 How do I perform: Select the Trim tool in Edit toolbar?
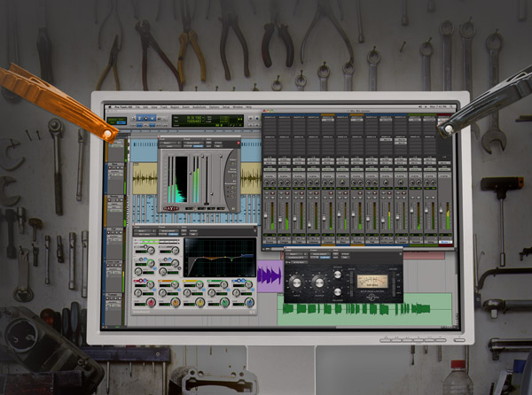[139, 118]
